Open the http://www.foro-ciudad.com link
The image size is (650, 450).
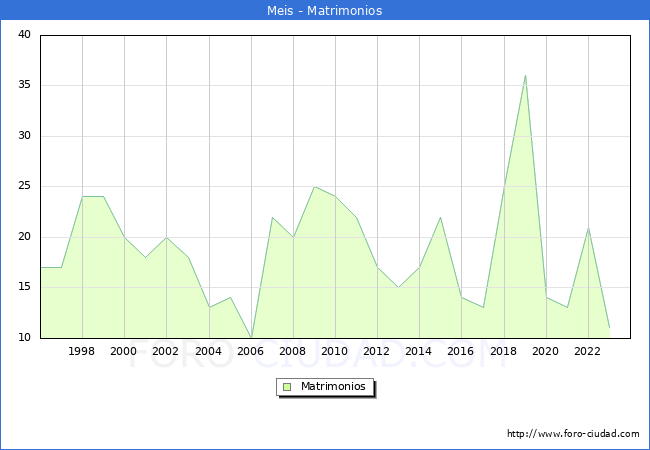(573, 434)
